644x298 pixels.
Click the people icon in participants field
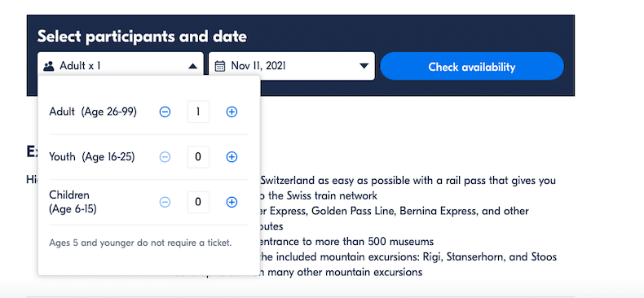click(x=49, y=66)
